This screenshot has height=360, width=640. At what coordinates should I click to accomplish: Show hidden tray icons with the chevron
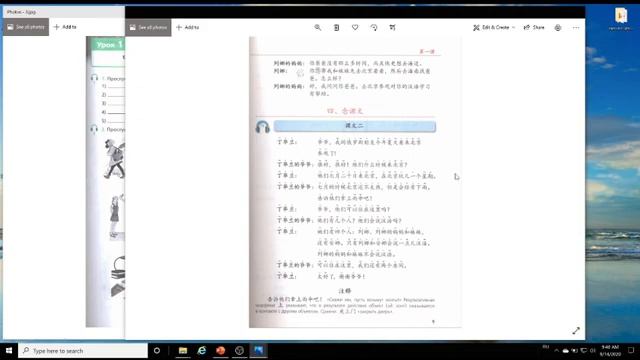pyautogui.click(x=556, y=351)
